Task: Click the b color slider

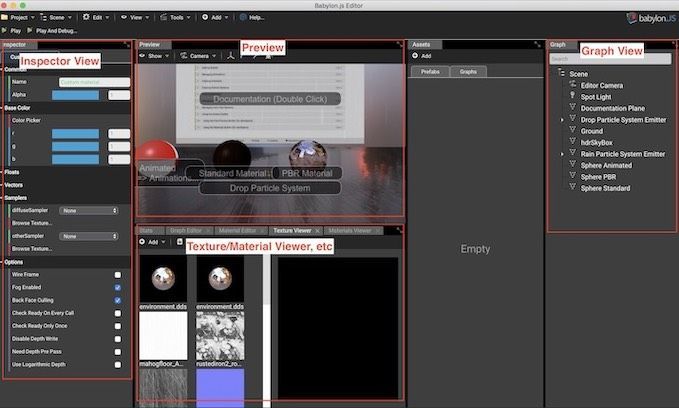Action: pos(75,159)
